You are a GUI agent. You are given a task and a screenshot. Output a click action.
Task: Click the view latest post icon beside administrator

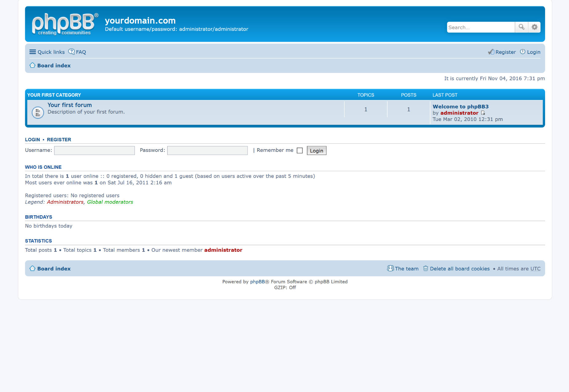point(483,113)
